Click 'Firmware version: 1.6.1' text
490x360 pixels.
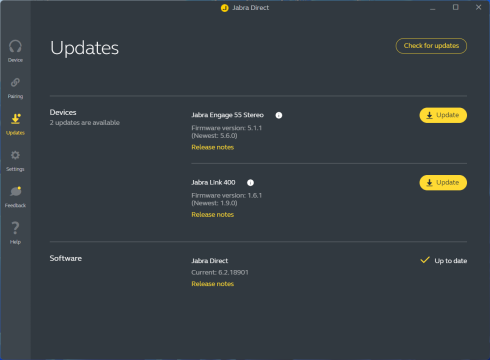227,195
